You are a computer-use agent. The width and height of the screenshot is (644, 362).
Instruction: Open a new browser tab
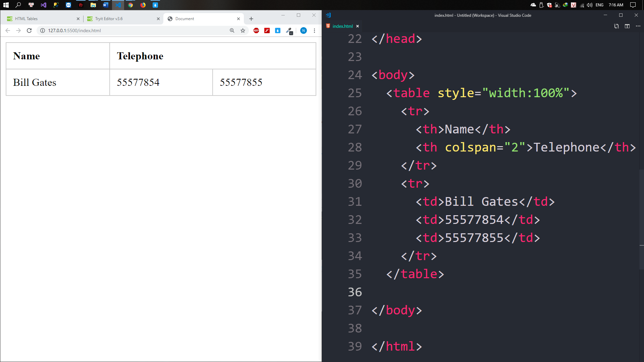point(251,19)
